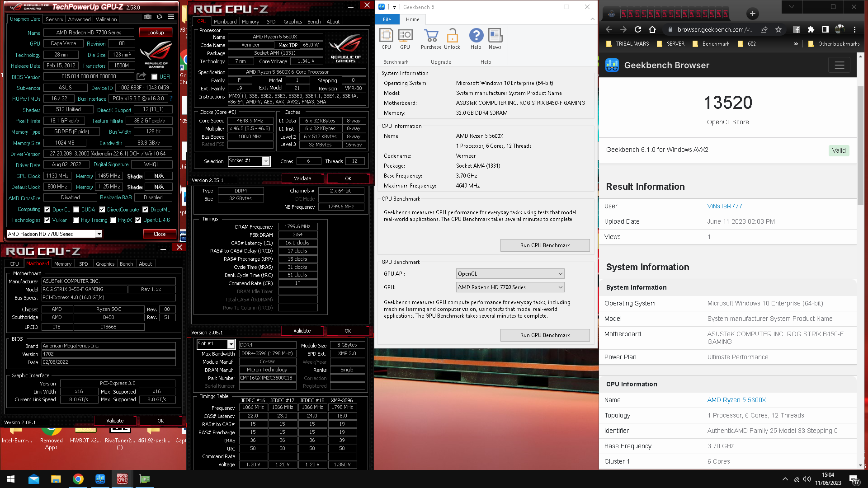This screenshot has height=488, width=868.
Task: Open Chrome three-dot menu
Action: (x=854, y=29)
